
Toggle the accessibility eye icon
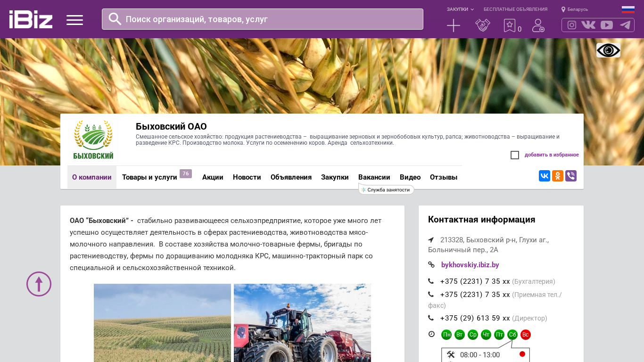608,50
